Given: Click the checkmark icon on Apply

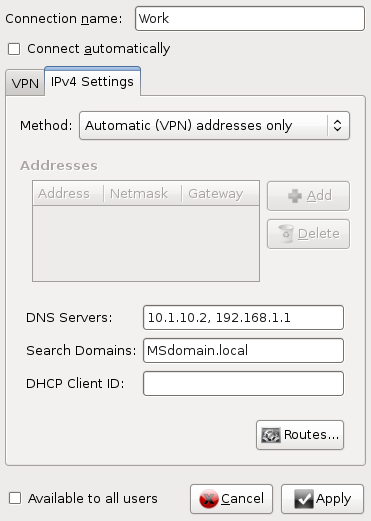Looking at the screenshot, I should click(x=304, y=499).
